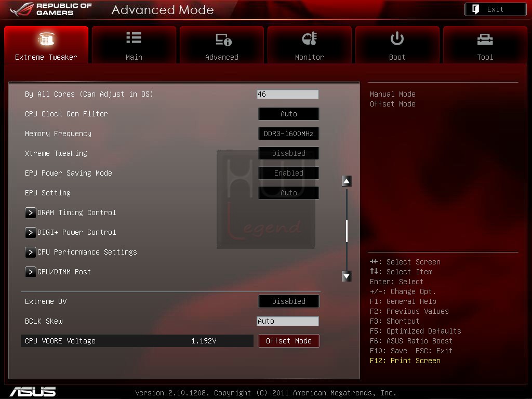
Task: Select the CPU VCORE Voltage row
Action: click(137, 341)
